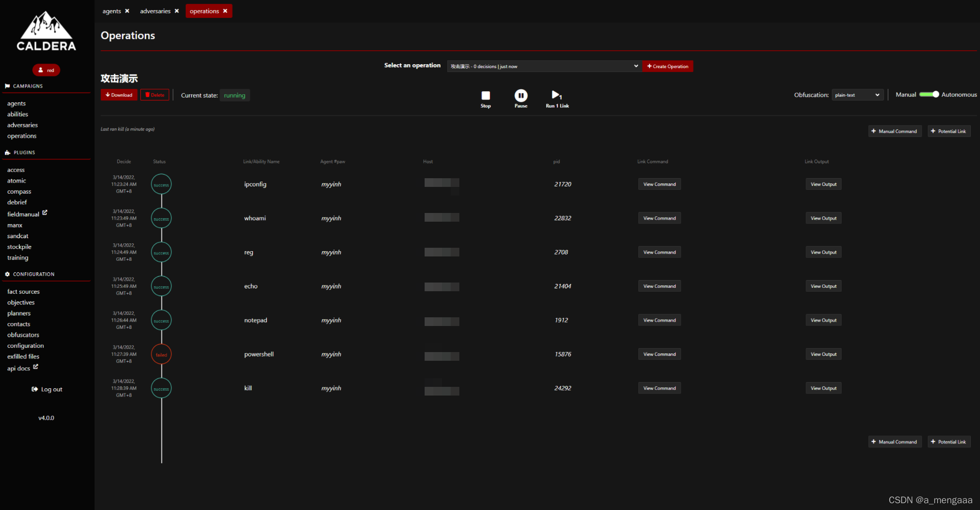Open the stockpile plugin
Image resolution: width=980 pixels, height=510 pixels.
(19, 247)
